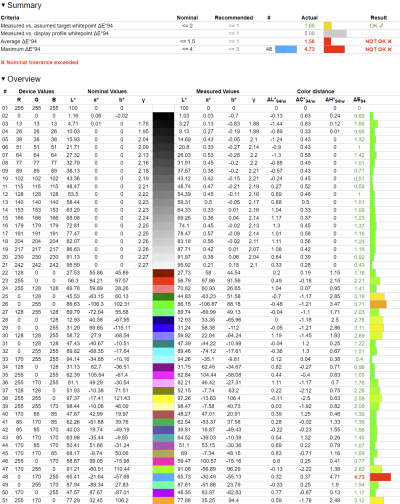Click the orange ΔE bar for row 26
The image size is (400, 504).
click(x=378, y=304)
